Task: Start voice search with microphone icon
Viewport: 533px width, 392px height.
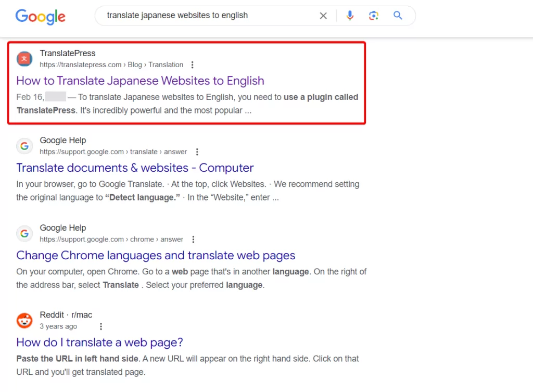Action: pyautogui.click(x=350, y=15)
